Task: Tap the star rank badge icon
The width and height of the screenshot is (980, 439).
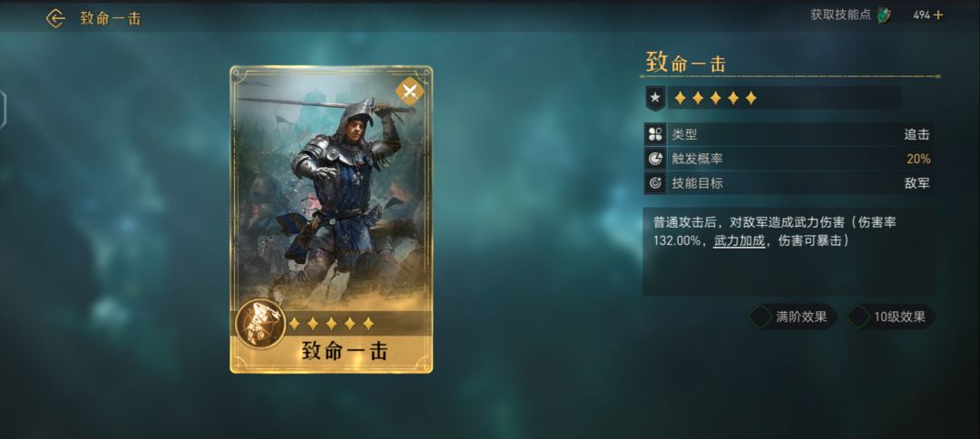Action: click(x=655, y=98)
